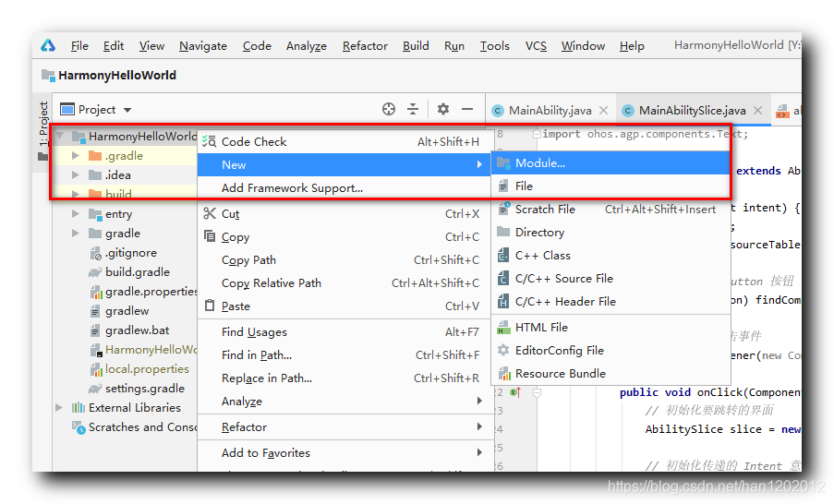Click the C/C++ Source File icon
The image size is (834, 504).
pyautogui.click(x=503, y=278)
